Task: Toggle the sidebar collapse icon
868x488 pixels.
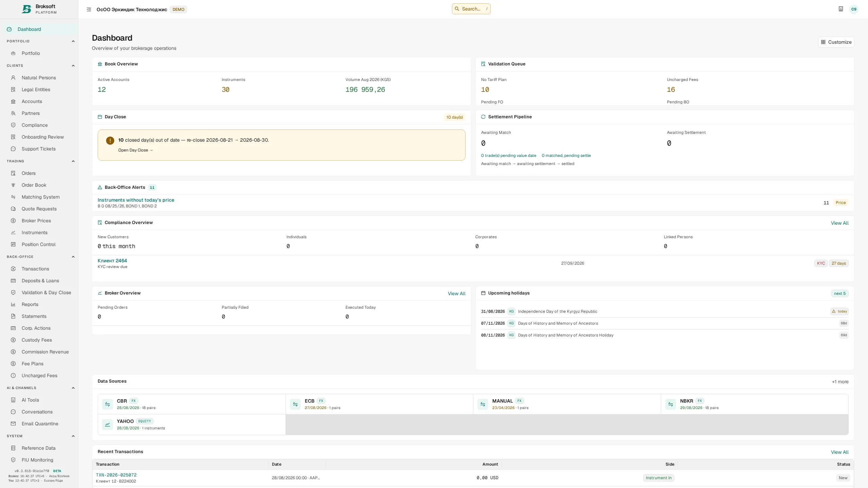Action: (89, 9)
